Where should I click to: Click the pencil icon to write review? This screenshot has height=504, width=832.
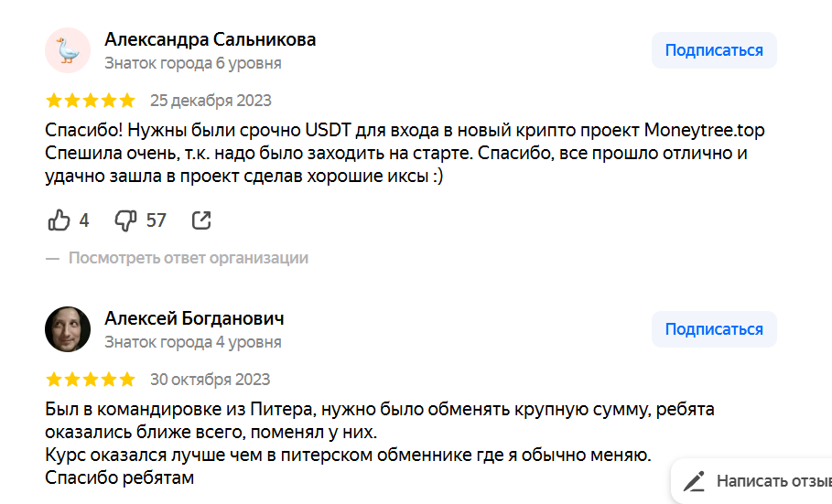[x=695, y=481]
